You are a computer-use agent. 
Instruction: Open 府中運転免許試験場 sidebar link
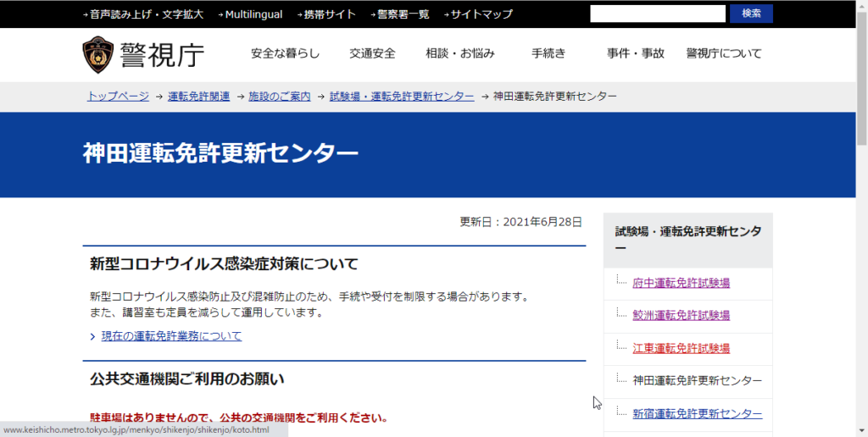[x=681, y=283]
